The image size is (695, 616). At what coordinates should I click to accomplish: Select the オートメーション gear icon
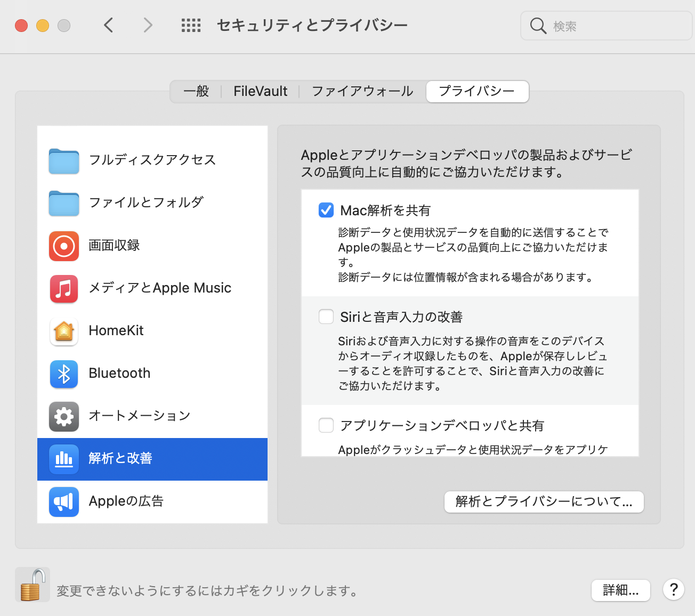pyautogui.click(x=64, y=416)
